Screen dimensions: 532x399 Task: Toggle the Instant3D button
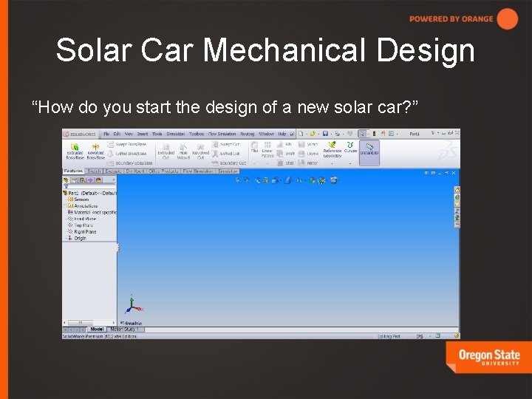(369, 152)
